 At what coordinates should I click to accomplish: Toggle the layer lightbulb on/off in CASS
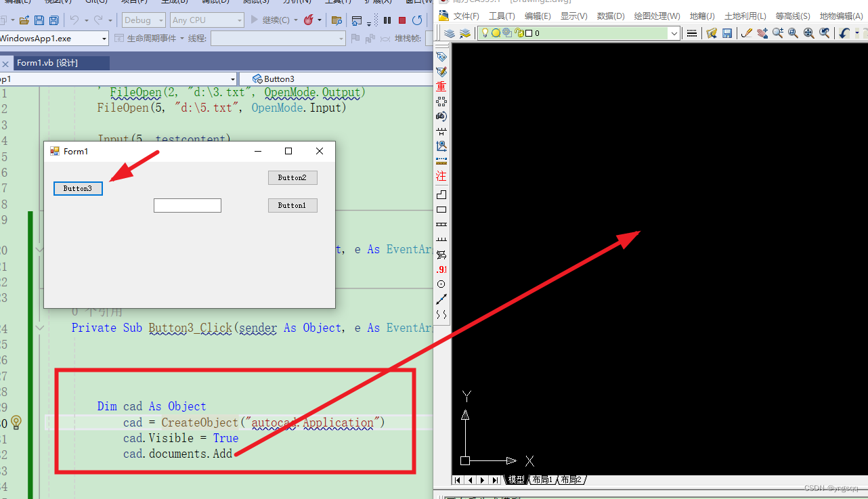point(485,33)
